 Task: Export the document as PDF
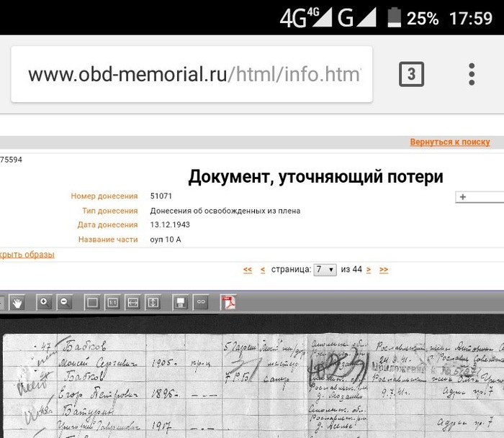click(228, 302)
